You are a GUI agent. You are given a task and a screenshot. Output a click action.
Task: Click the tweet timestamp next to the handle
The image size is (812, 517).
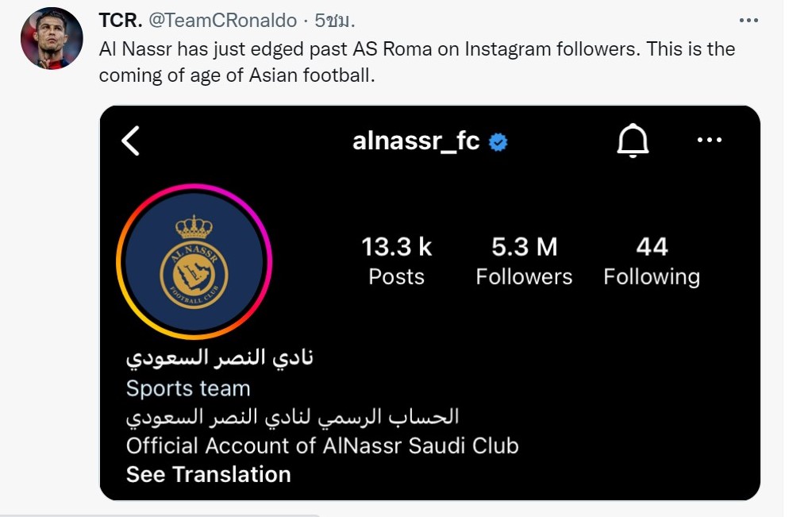[334, 21]
